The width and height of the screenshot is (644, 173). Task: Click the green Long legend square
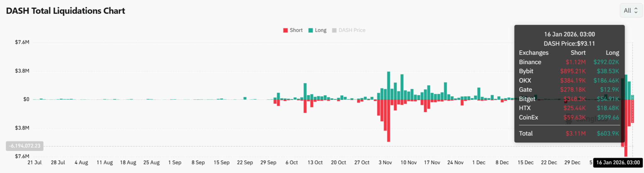tap(311, 30)
